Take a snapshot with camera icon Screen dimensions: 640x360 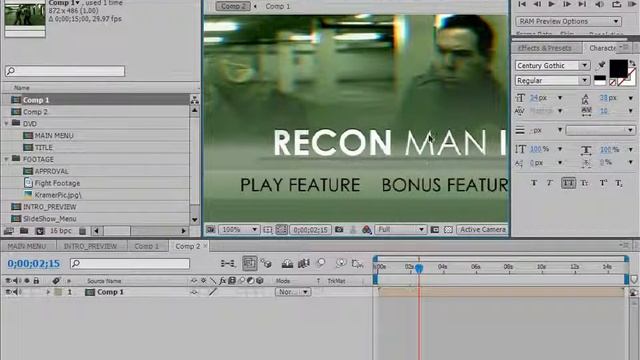click(339, 230)
